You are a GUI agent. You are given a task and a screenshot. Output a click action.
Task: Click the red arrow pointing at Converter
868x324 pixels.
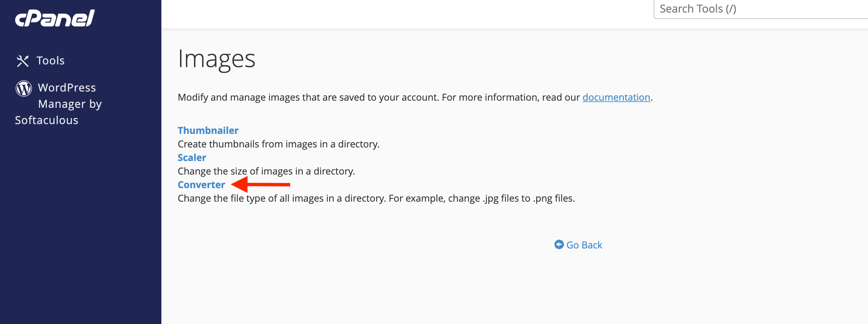260,184
